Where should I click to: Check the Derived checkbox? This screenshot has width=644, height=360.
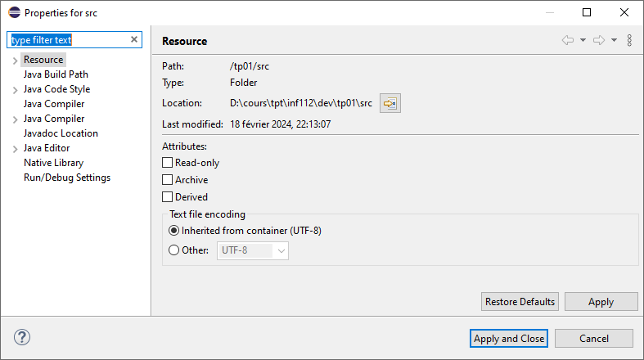pos(168,197)
